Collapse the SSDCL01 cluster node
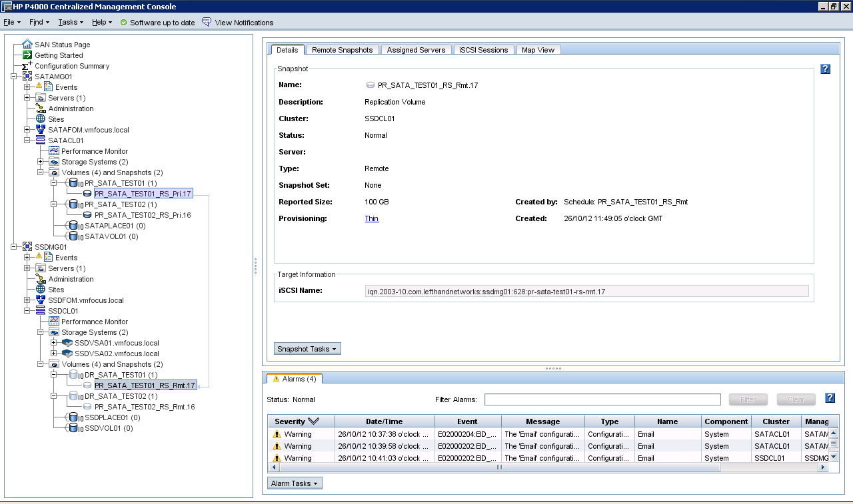The image size is (853, 504). [x=27, y=311]
